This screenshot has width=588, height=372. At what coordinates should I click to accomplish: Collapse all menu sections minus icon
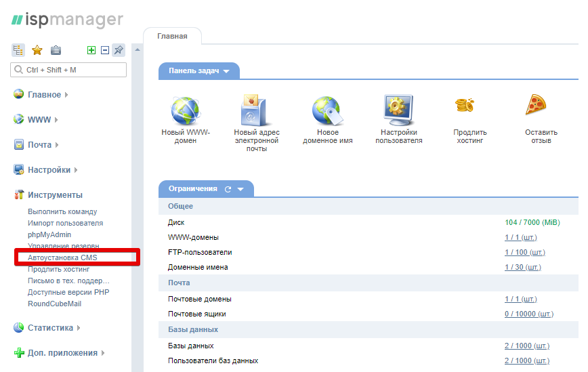(105, 50)
